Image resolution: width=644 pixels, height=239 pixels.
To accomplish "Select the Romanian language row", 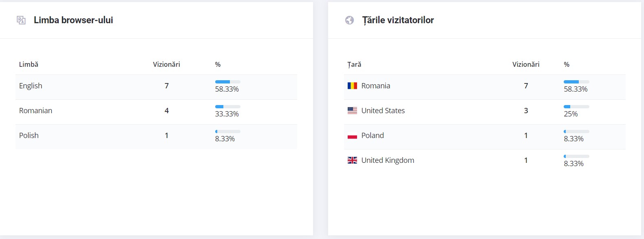I will pyautogui.click(x=156, y=112).
